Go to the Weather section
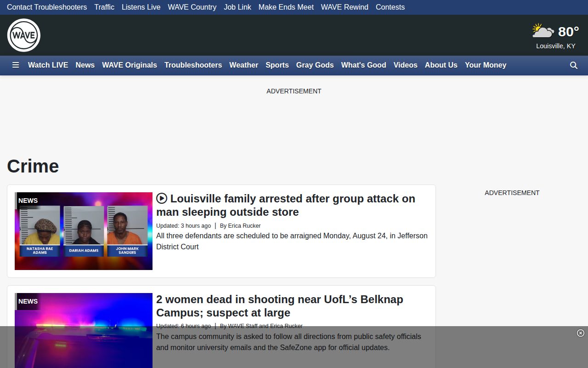 point(243,65)
